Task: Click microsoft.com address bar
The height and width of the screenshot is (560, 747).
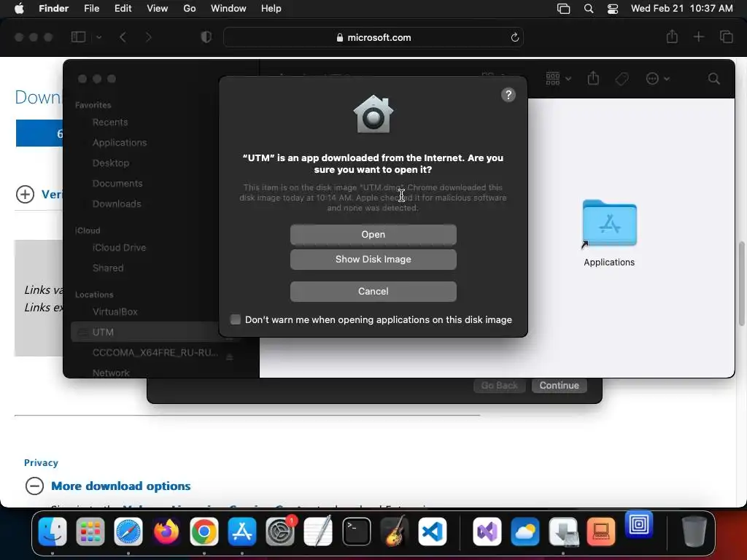Action: coord(373,38)
